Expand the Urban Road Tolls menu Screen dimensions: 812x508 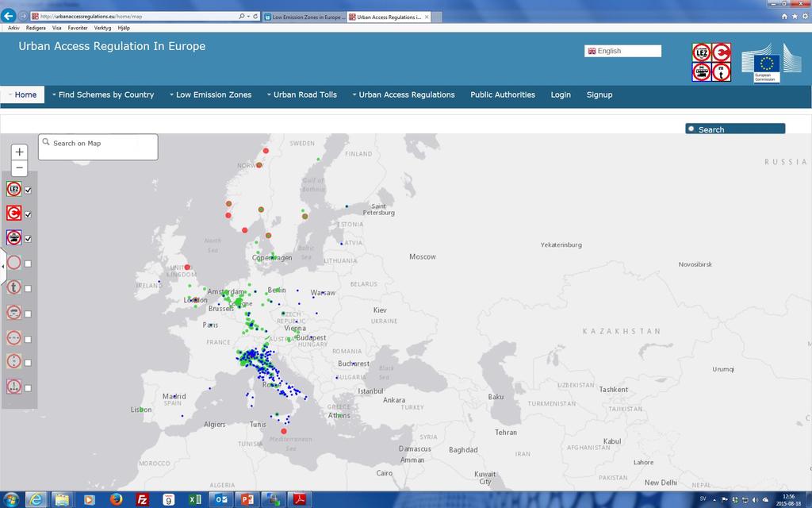coord(302,95)
